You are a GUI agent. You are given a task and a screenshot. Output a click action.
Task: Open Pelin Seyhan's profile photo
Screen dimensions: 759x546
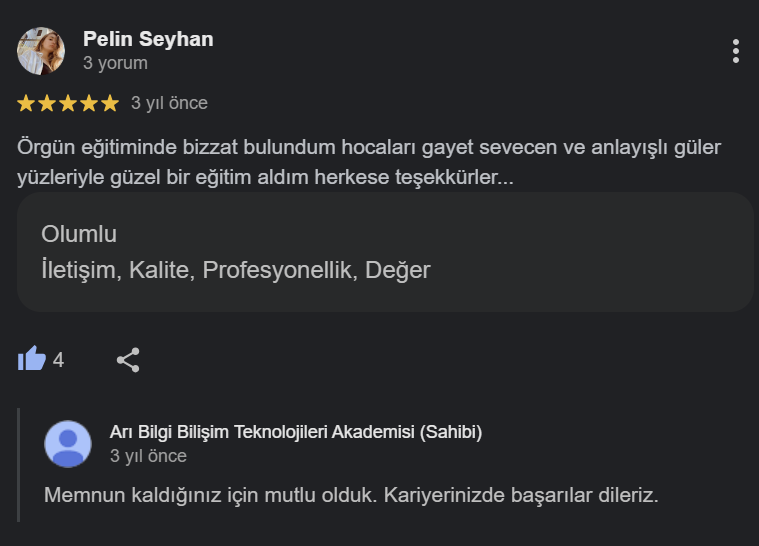pos(42,51)
